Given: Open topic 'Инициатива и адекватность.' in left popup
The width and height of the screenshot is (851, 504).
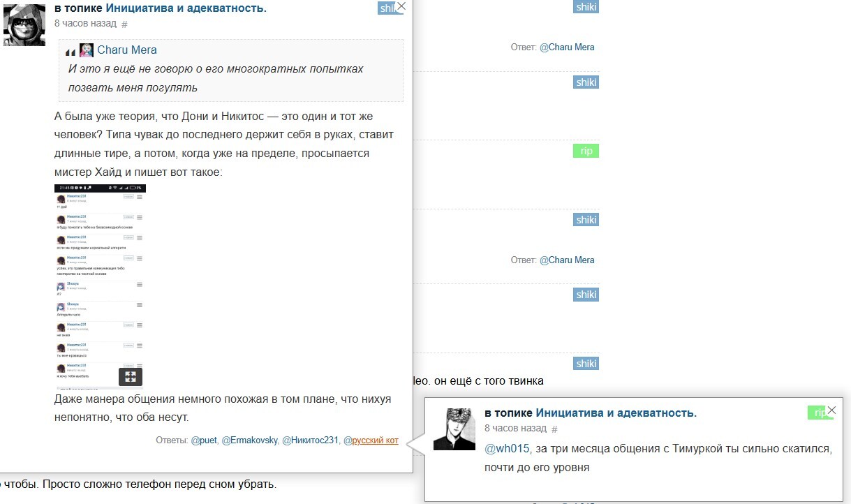Looking at the screenshot, I should 186,8.
